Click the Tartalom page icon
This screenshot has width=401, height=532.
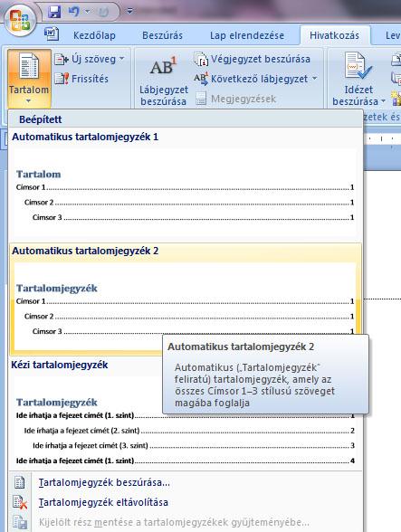pos(29,65)
